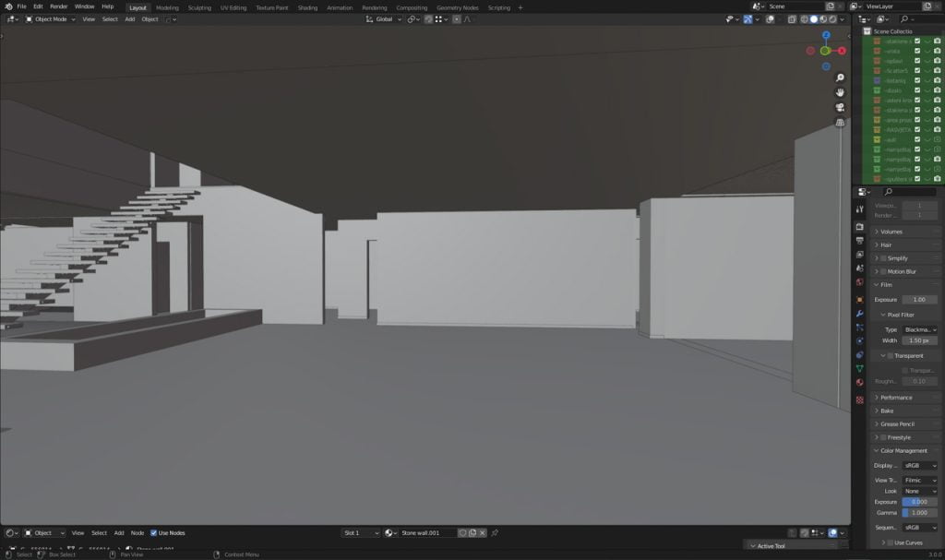This screenshot has width=945, height=560.
Task: Open the Filmic View Transform dropdown
Action: 919,480
